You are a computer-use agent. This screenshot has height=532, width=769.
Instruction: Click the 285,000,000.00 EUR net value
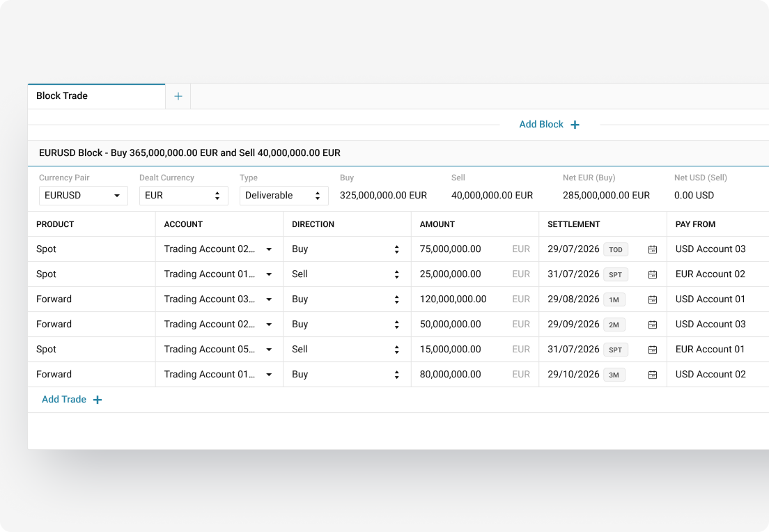coord(606,195)
